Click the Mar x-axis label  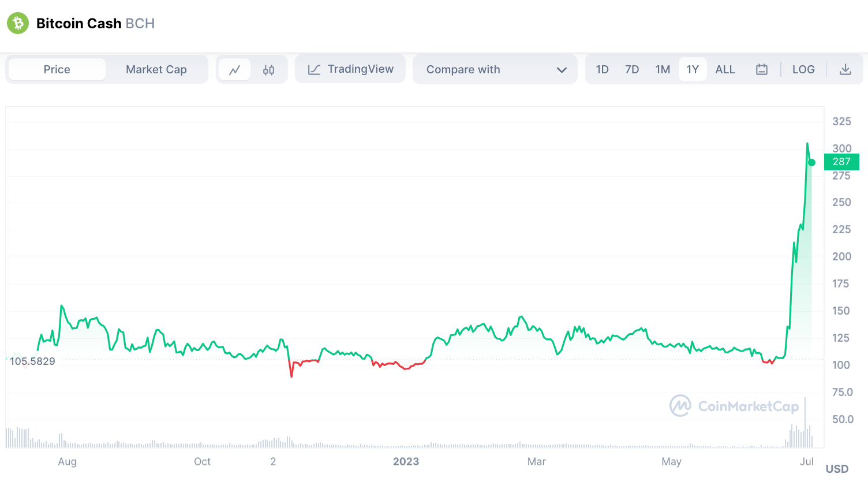click(537, 461)
